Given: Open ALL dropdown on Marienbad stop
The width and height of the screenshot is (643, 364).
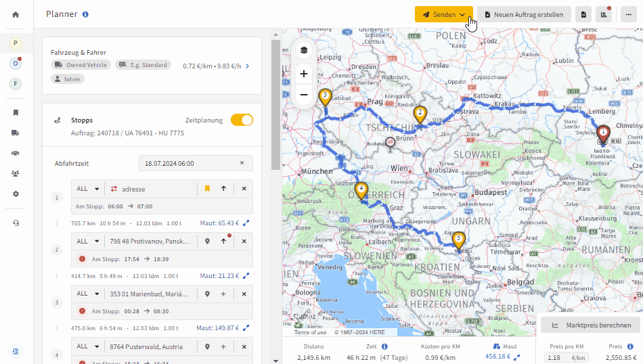Looking at the screenshot, I should click(88, 294).
